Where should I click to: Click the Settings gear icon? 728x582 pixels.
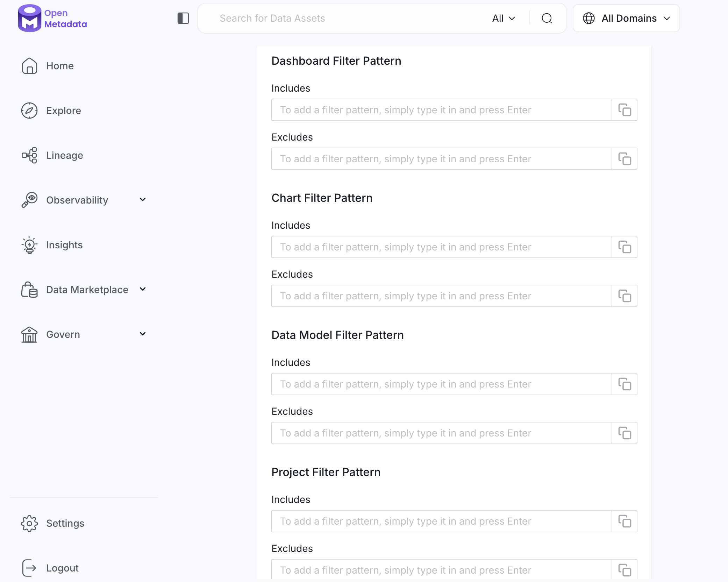click(29, 523)
